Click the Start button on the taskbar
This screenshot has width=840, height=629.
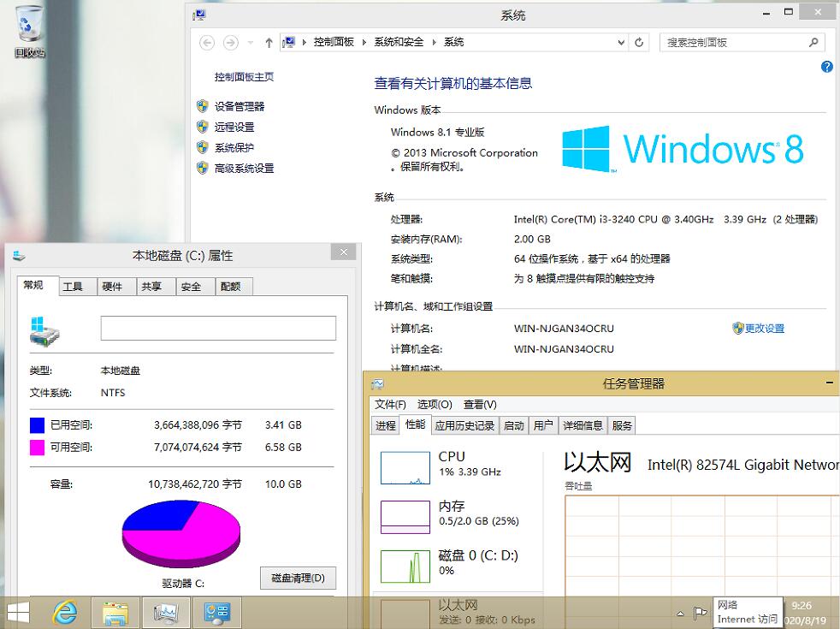coord(18,613)
